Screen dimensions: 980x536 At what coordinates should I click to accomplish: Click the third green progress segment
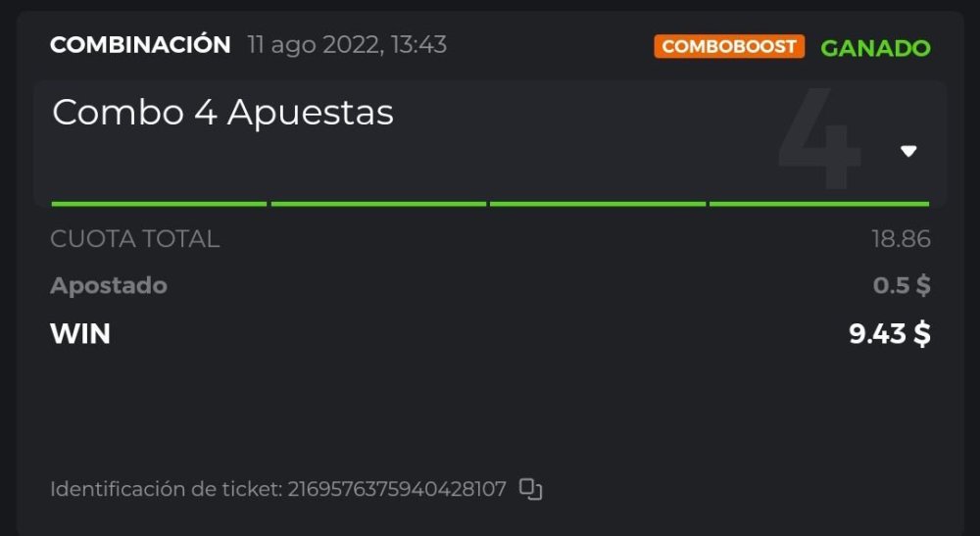[x=598, y=204]
